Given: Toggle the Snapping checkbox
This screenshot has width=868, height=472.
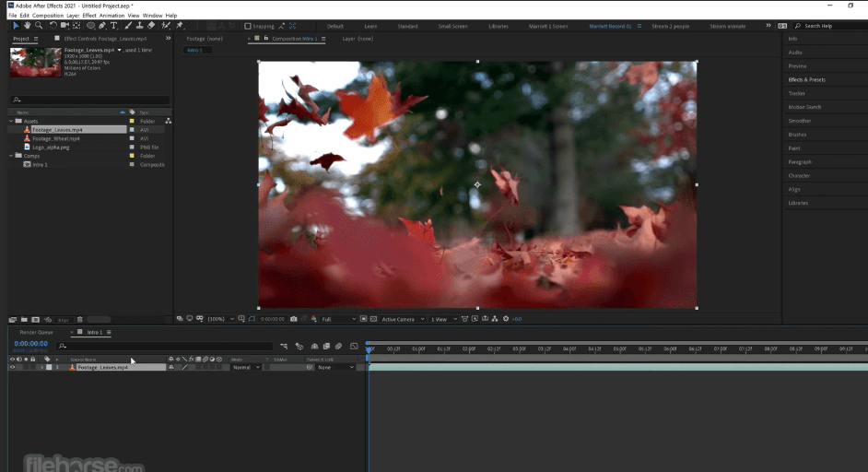Looking at the screenshot, I should [248, 26].
